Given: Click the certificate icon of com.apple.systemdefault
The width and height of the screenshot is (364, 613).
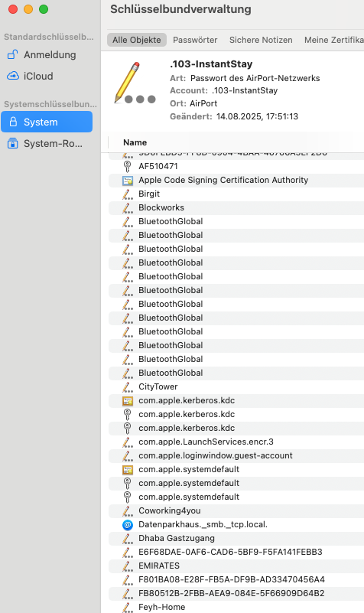Looking at the screenshot, I should 127,470.
